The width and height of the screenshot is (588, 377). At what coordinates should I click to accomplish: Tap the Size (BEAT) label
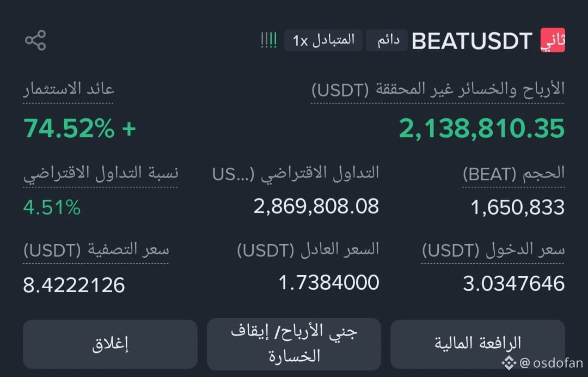[x=514, y=174]
